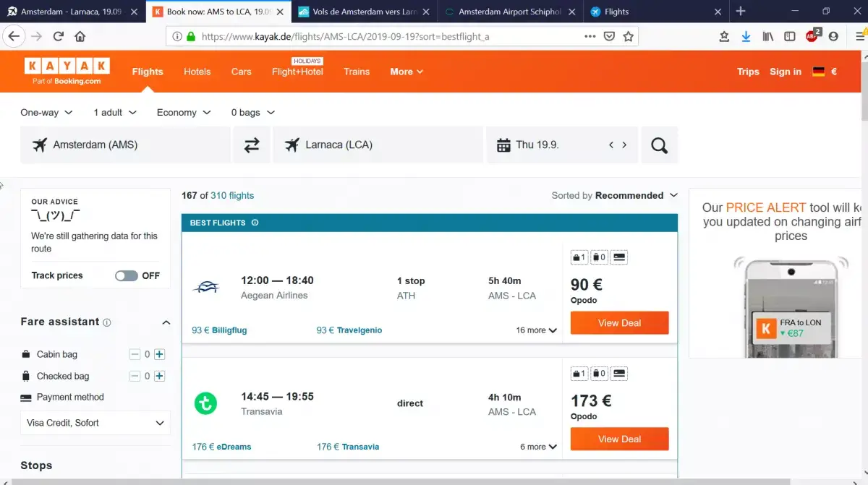Open the Sorted by Recommended dropdown

[615, 195]
